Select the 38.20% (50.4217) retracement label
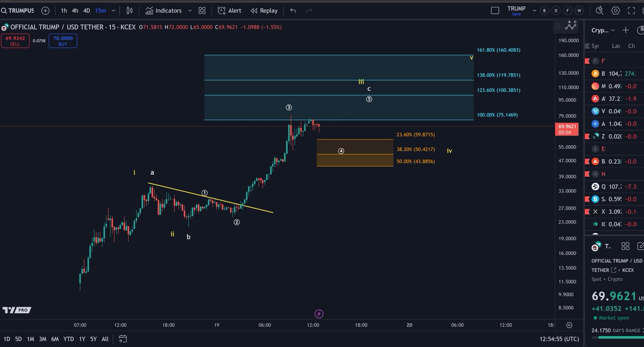 415,149
